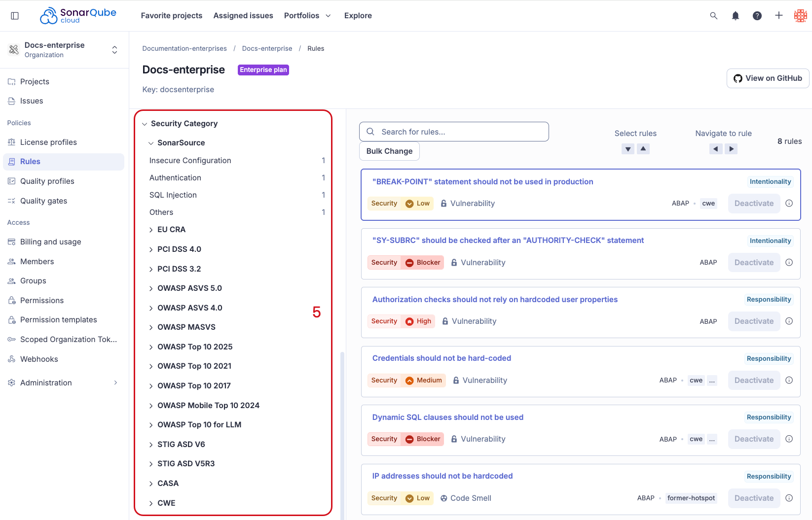Open the notifications bell

(x=735, y=16)
